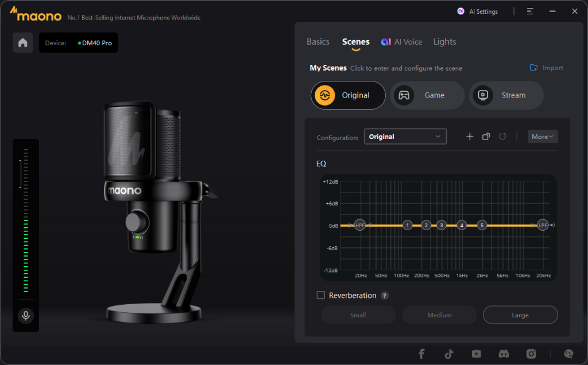
Task: Click the Reverberation help question mark
Action: [x=385, y=296]
